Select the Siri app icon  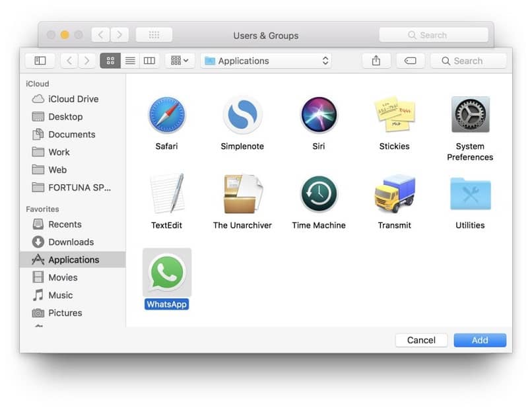(319, 115)
